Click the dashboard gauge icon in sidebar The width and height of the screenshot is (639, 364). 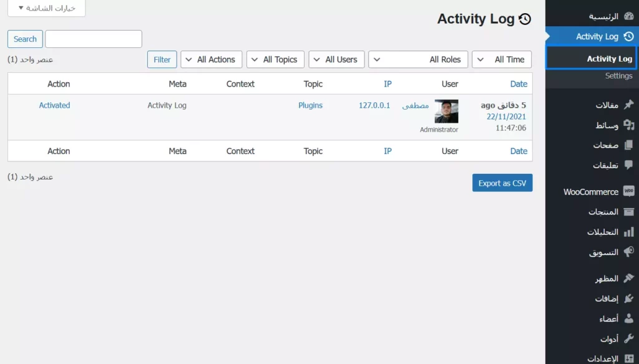(x=629, y=16)
